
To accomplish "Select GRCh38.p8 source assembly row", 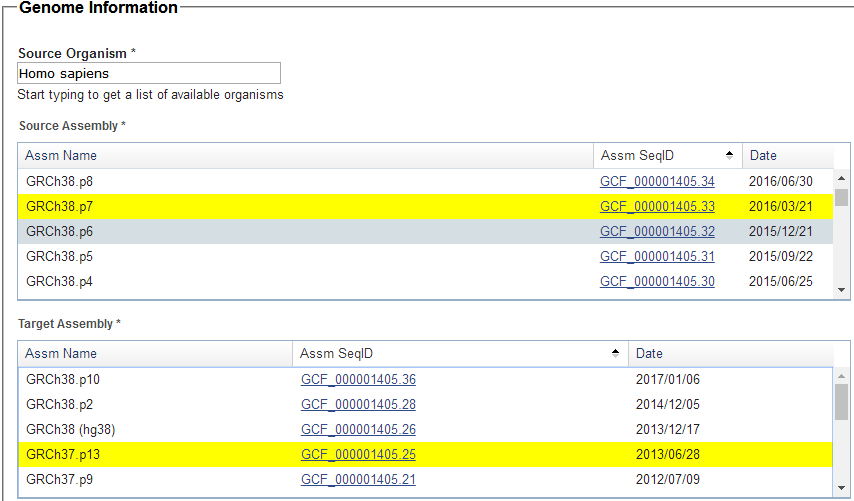I will coord(425,181).
